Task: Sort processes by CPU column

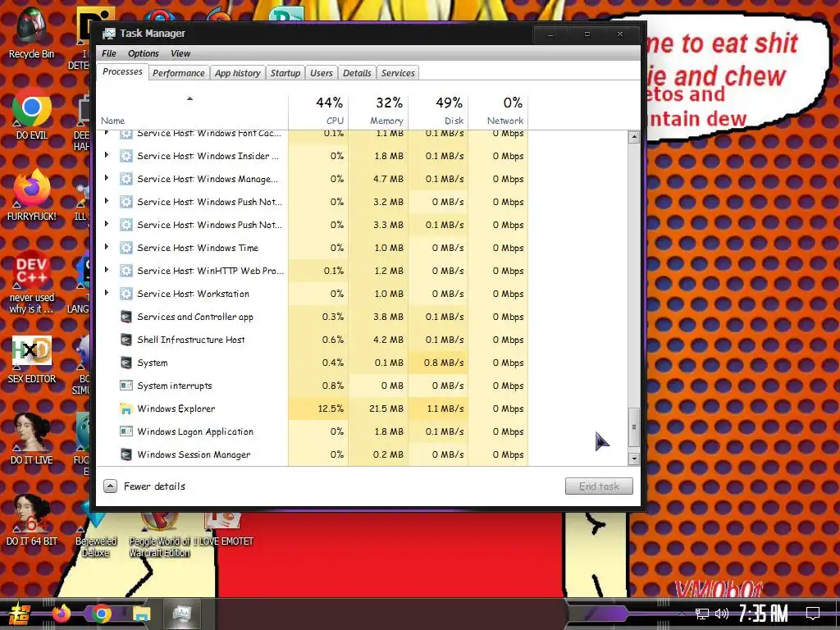Action: click(319, 112)
